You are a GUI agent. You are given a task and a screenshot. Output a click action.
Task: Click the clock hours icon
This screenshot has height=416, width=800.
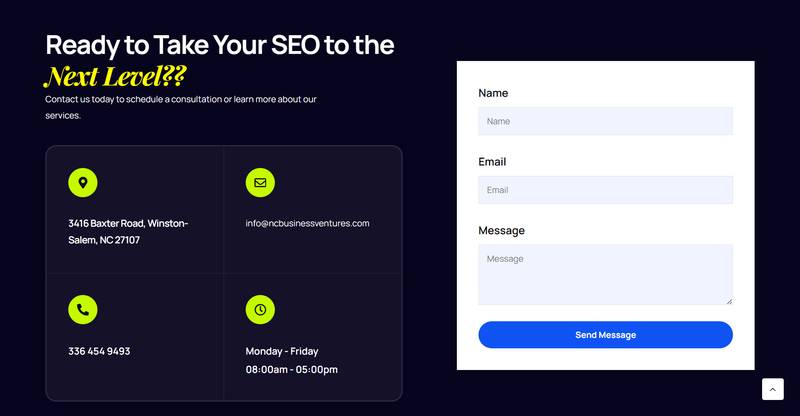click(260, 309)
